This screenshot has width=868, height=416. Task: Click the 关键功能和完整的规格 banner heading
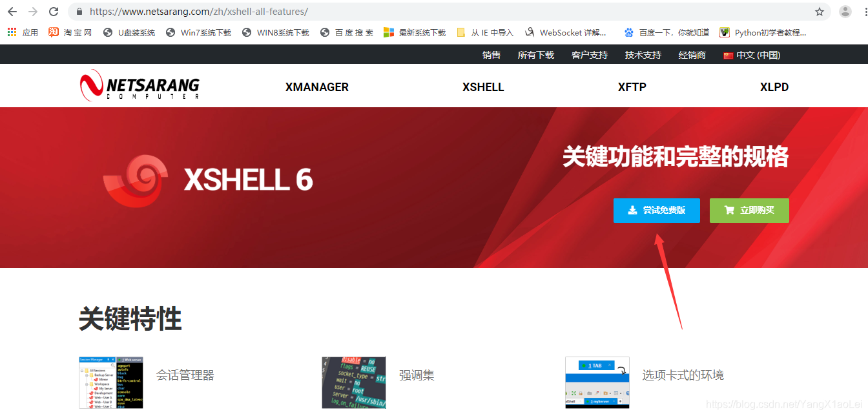pyautogui.click(x=676, y=157)
